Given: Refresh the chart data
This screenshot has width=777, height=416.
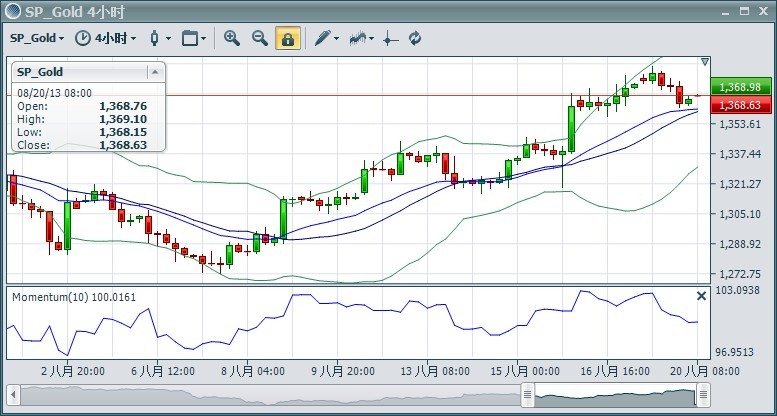Looking at the screenshot, I should click(x=415, y=38).
